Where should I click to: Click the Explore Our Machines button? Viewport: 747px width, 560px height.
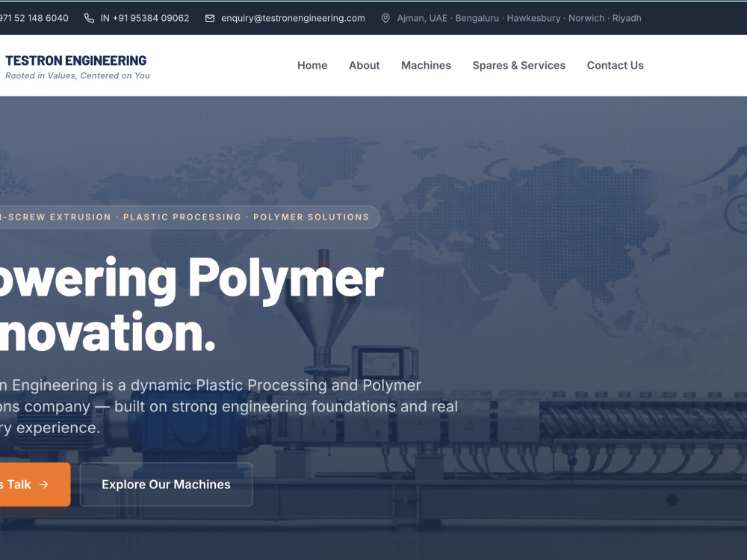point(167,485)
